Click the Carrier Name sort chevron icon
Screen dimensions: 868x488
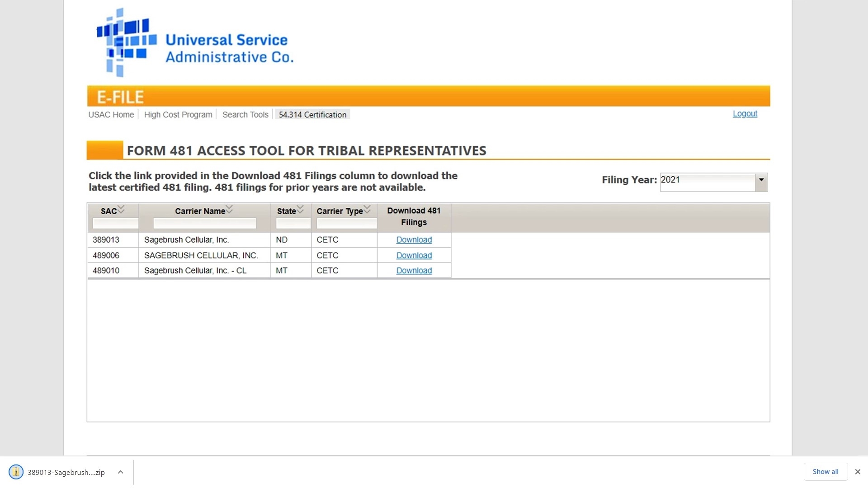(229, 209)
